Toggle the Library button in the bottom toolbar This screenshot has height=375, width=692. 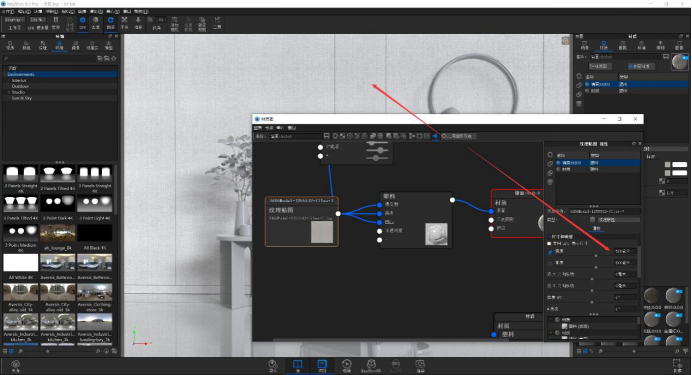(297, 366)
